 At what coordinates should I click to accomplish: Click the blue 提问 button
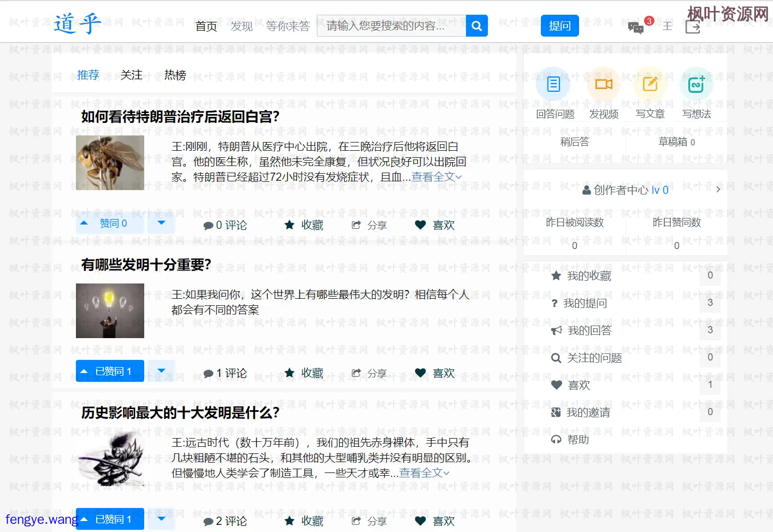pos(559,25)
